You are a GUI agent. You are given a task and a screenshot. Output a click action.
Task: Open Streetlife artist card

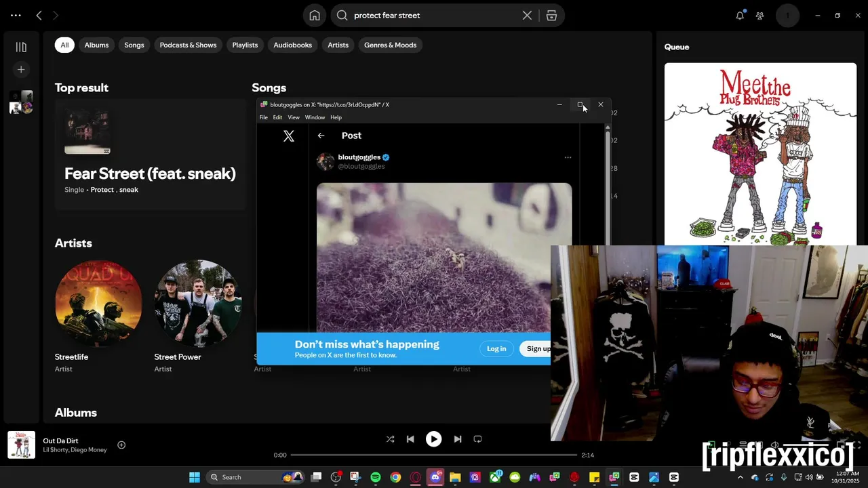98,315
